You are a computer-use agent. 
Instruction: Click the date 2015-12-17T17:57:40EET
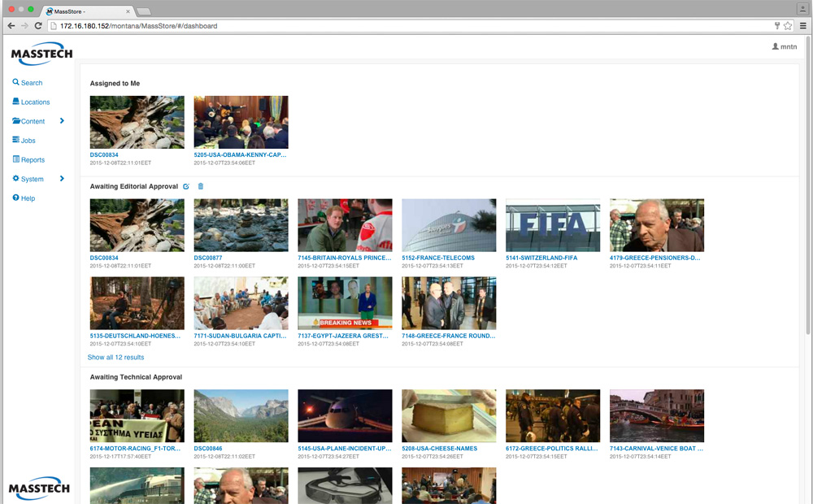pos(120,457)
